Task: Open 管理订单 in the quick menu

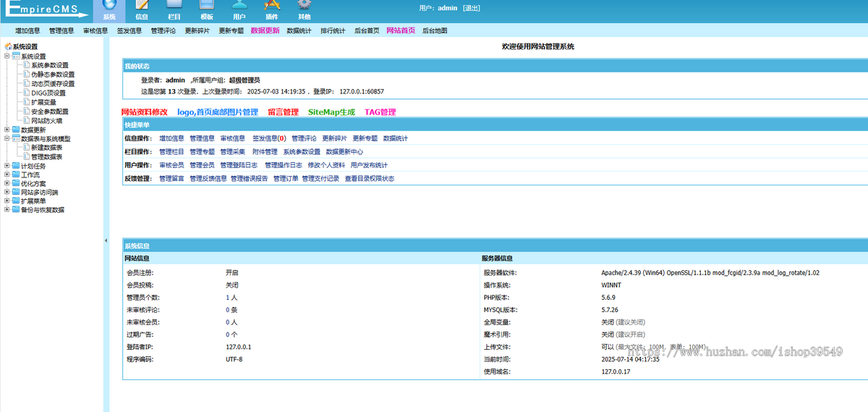Action: (286, 178)
